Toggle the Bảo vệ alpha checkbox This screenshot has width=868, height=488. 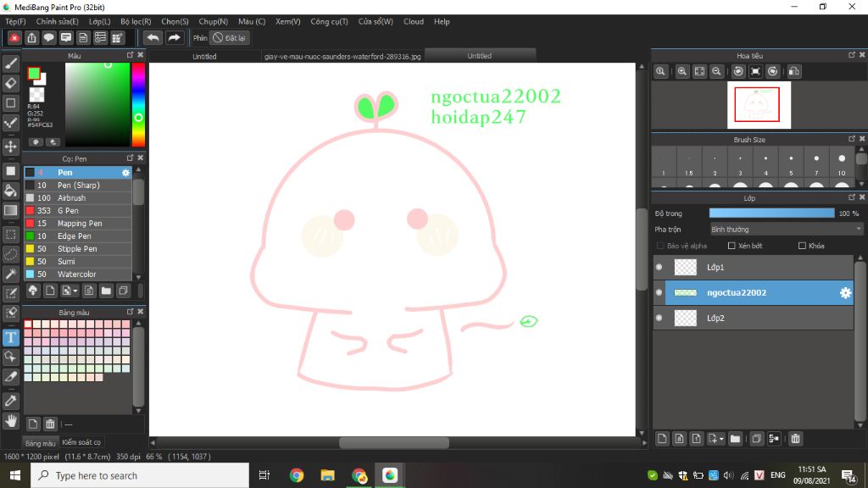[659, 246]
